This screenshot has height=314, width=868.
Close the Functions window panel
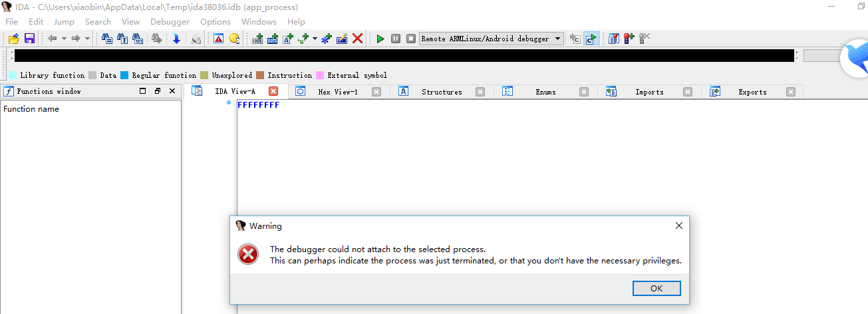172,91
